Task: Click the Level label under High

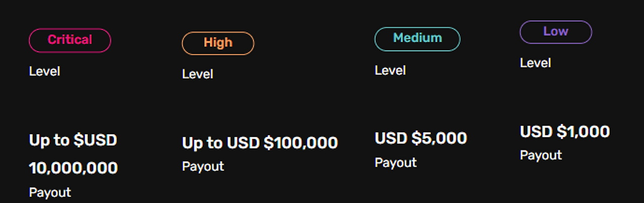Action: (198, 74)
